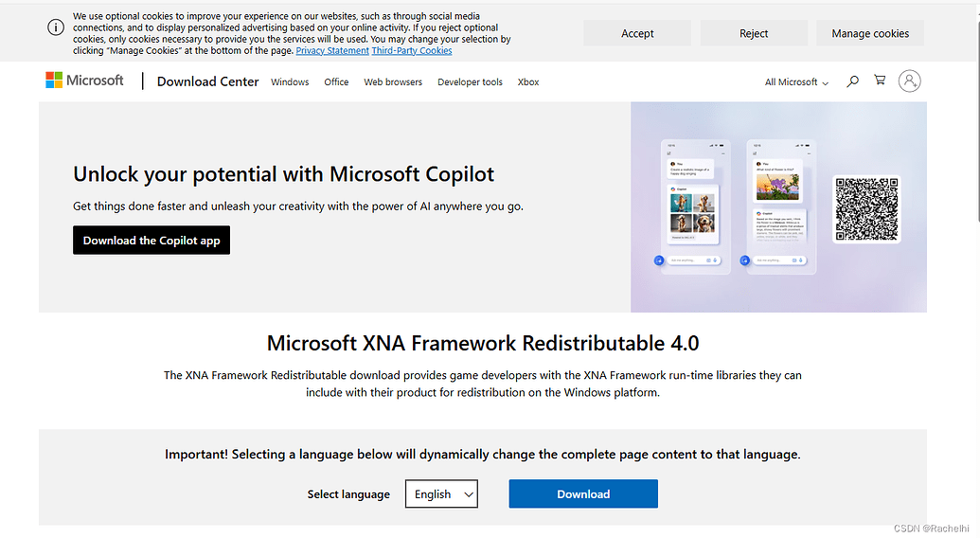980x538 pixels.
Task: Click the Manage cookies button
Action: click(869, 33)
